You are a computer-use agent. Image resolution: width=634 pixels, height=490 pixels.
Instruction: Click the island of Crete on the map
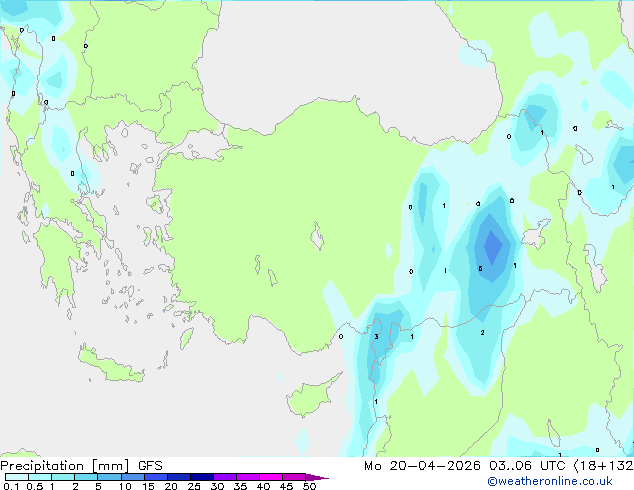pos(112,365)
